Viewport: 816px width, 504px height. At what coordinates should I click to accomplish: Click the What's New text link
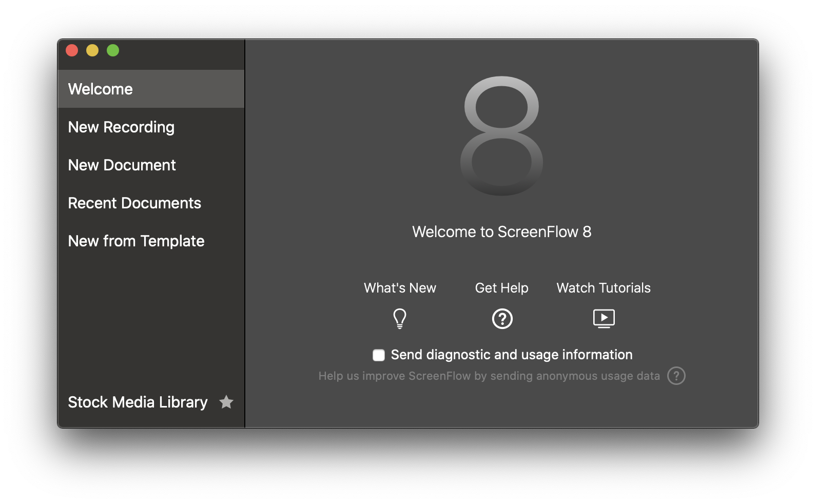(x=400, y=288)
